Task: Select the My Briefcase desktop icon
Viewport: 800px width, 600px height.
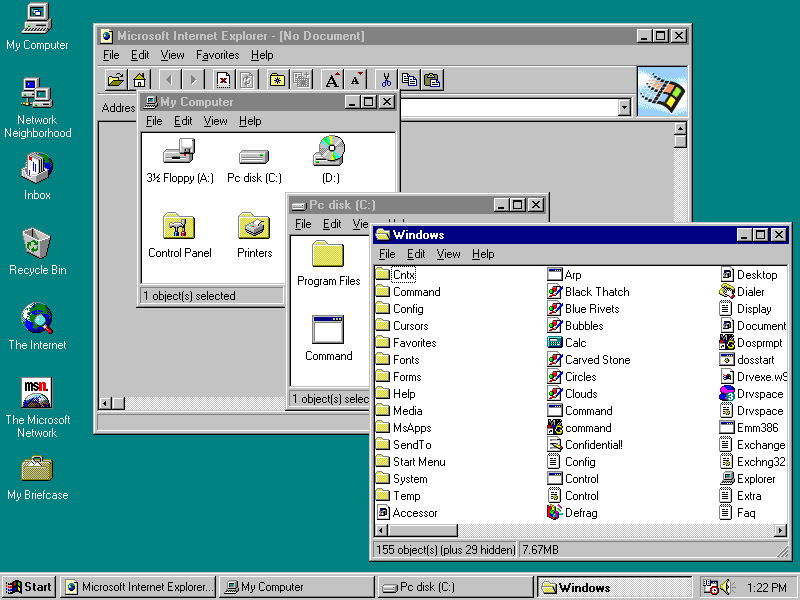Action: (37, 468)
